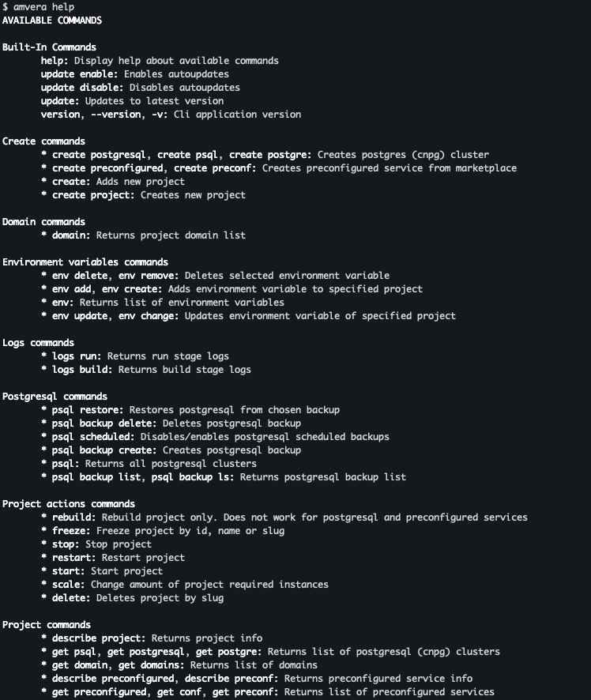Click the 'create preconfigured' command entry

pos(107,167)
